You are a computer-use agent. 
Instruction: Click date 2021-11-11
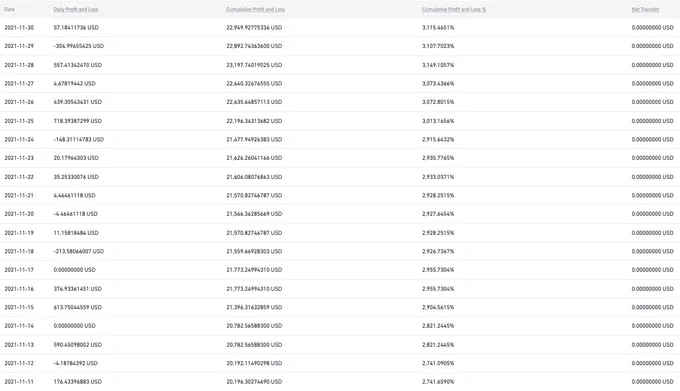(19, 381)
